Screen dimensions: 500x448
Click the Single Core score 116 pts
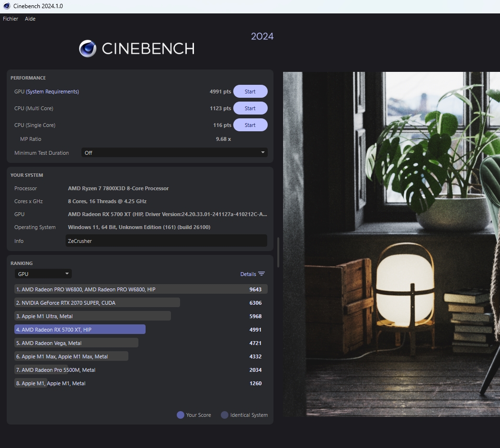tap(222, 125)
